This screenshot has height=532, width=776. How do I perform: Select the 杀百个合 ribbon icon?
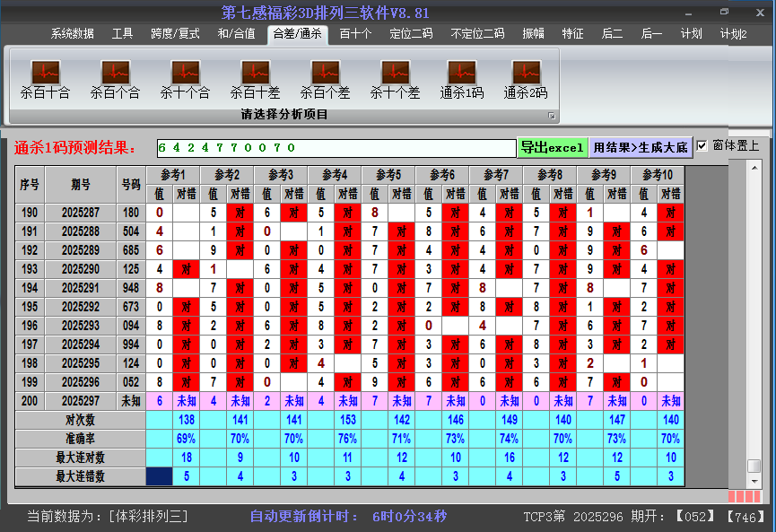tap(115, 79)
